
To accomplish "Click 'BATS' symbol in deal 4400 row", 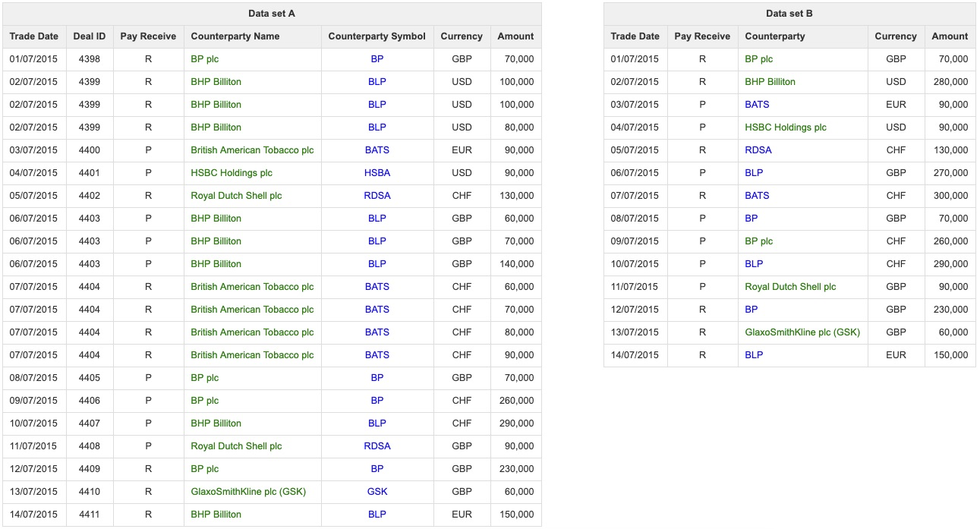I will tap(377, 150).
